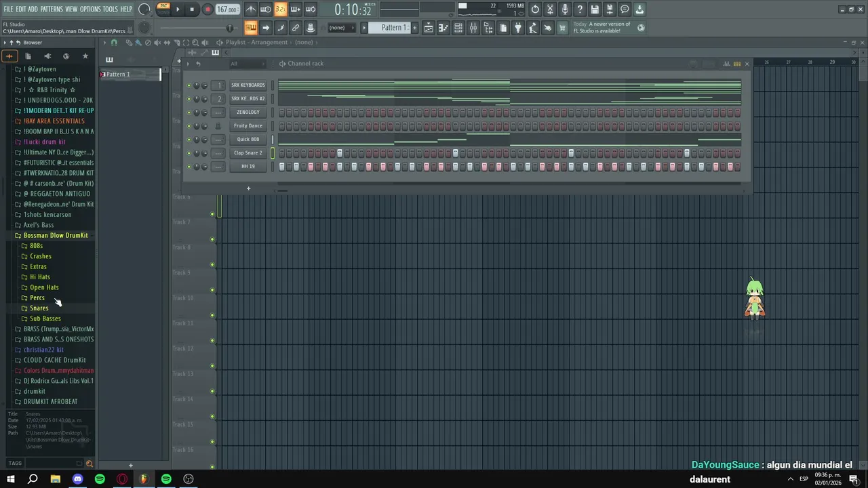The height and width of the screenshot is (488, 868).
Task: Toggle Clap Snare 2 channel selector LED
Action: coord(273,153)
